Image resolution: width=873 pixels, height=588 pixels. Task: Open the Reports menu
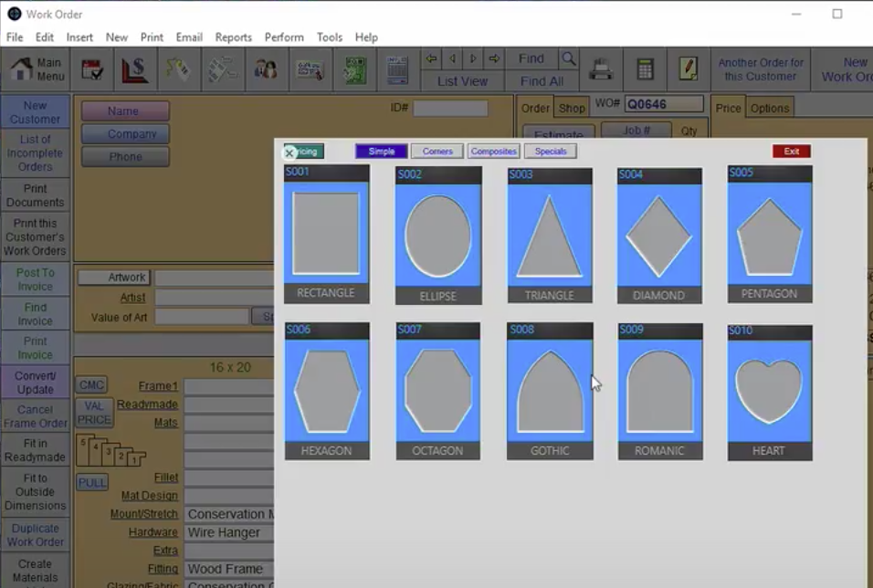tap(233, 37)
